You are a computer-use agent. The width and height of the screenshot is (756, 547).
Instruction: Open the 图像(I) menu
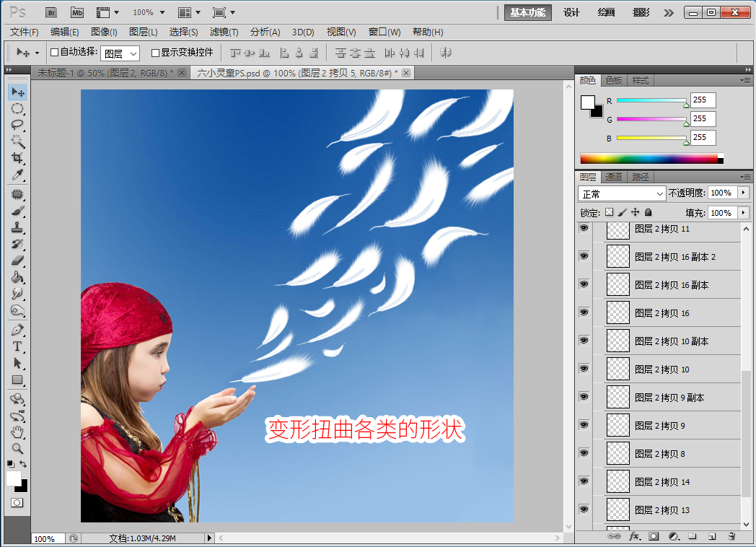[104, 32]
